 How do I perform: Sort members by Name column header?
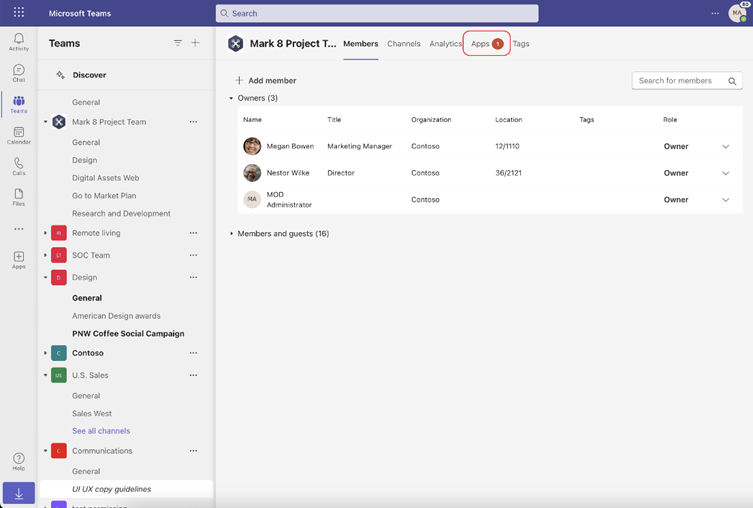(252, 120)
